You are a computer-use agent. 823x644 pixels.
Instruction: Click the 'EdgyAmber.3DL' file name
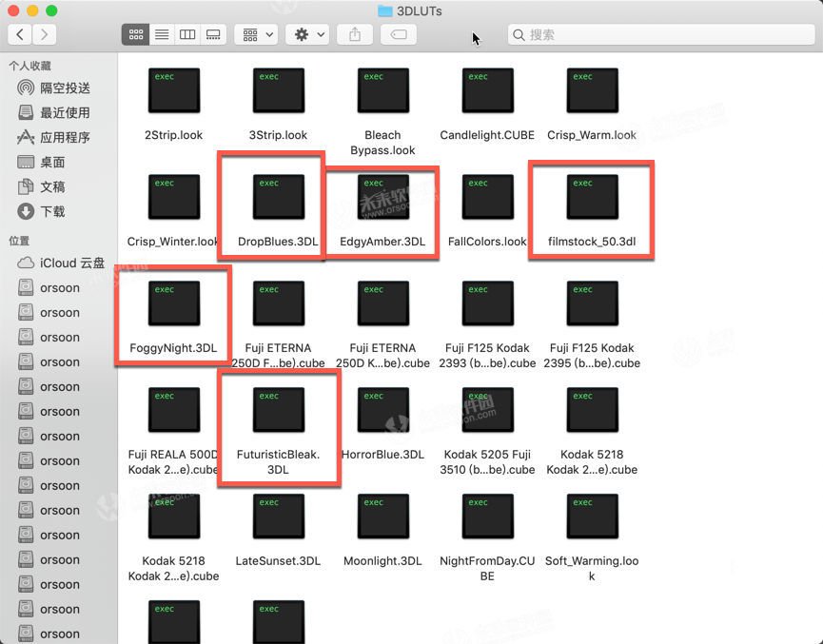(x=382, y=242)
